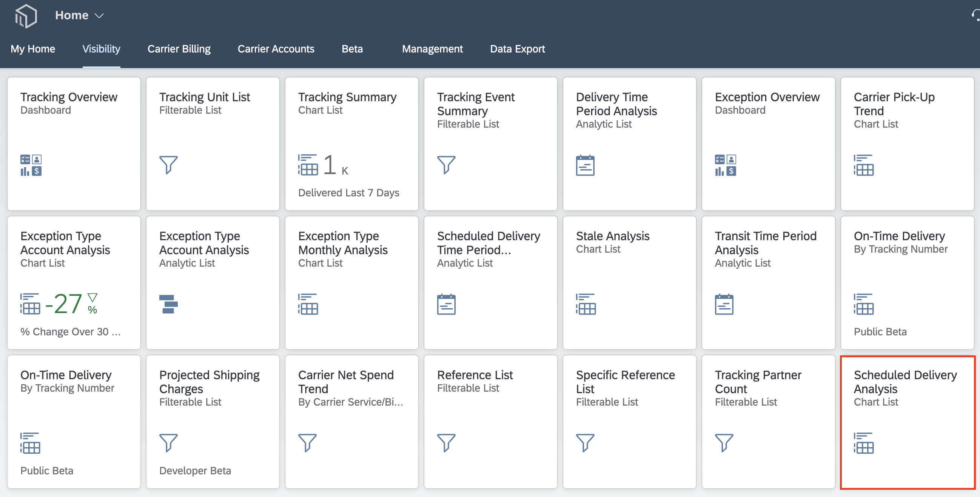Click the 'Developer Beta' label on Projected Shipping Charges
980x497 pixels.
[x=195, y=470]
